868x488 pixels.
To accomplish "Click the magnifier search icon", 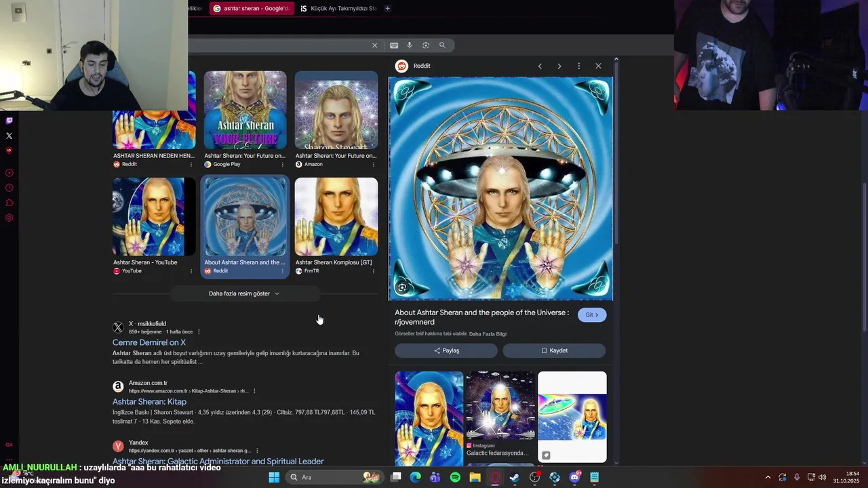I will [442, 45].
